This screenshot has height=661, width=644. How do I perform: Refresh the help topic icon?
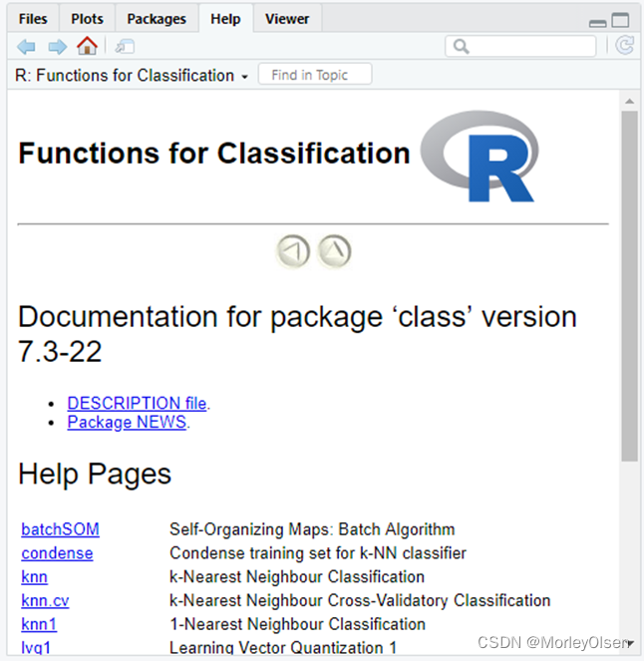click(x=625, y=46)
